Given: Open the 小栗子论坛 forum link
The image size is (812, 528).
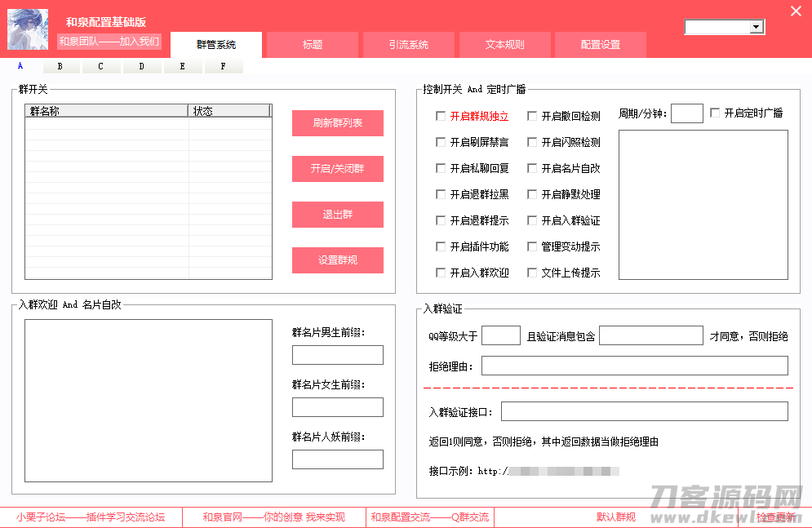Looking at the screenshot, I should [91, 517].
